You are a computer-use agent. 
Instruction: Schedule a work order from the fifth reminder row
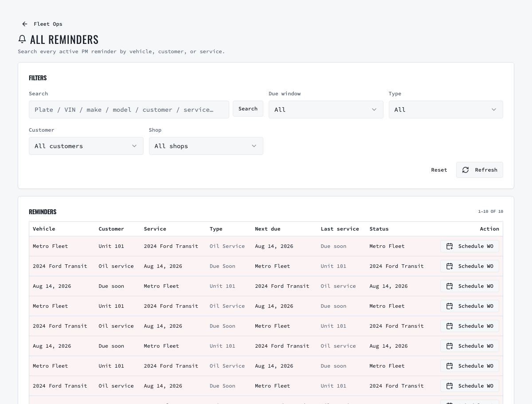pyautogui.click(x=469, y=326)
